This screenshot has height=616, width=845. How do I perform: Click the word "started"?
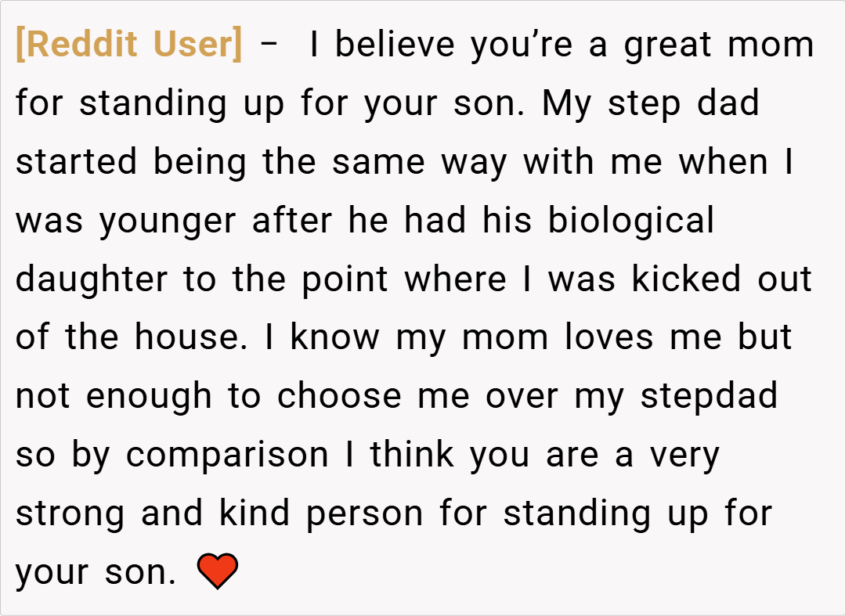coord(76,162)
